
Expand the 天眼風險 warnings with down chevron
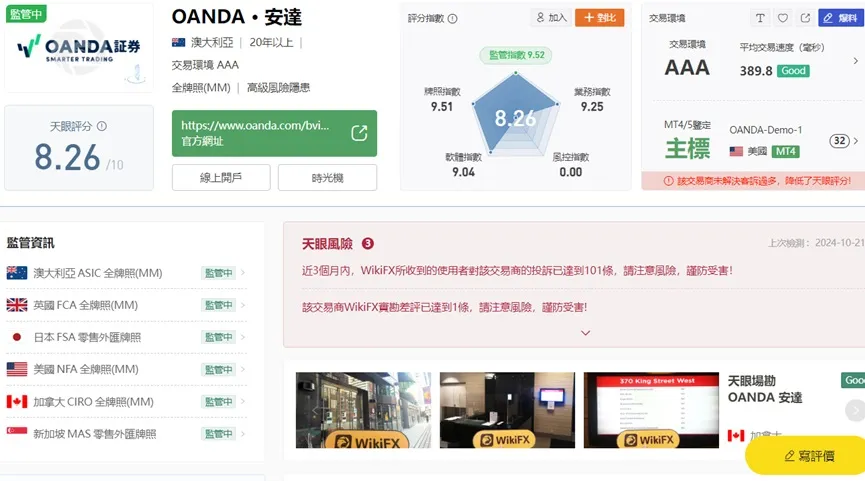(585, 333)
